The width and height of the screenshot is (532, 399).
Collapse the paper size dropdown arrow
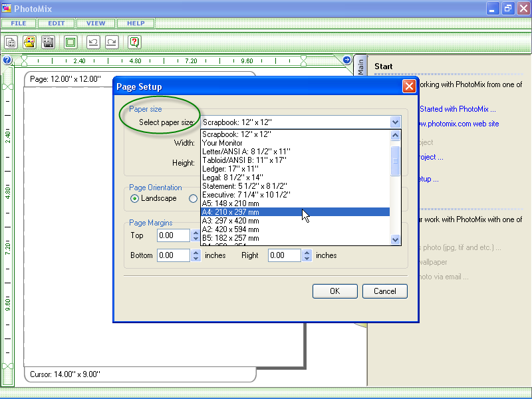395,122
